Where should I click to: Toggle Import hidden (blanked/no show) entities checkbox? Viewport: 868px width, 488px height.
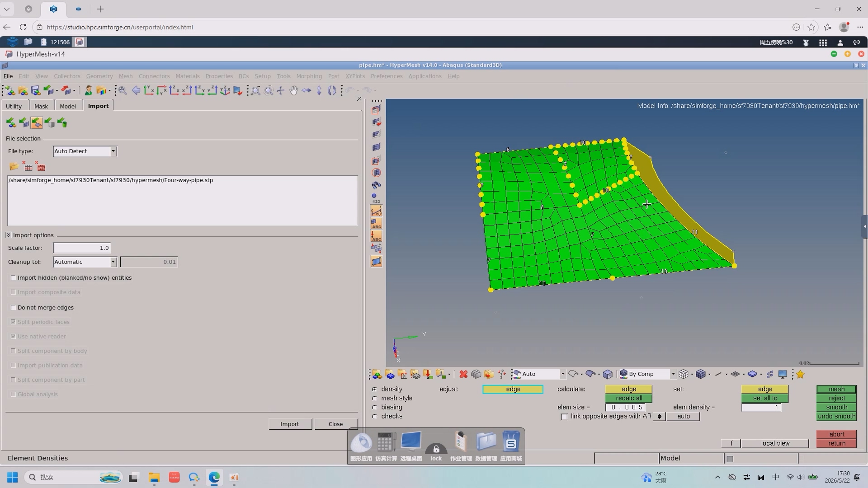(x=14, y=278)
